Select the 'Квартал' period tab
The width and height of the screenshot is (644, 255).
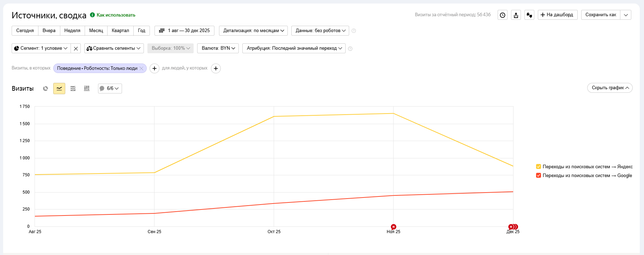(120, 31)
